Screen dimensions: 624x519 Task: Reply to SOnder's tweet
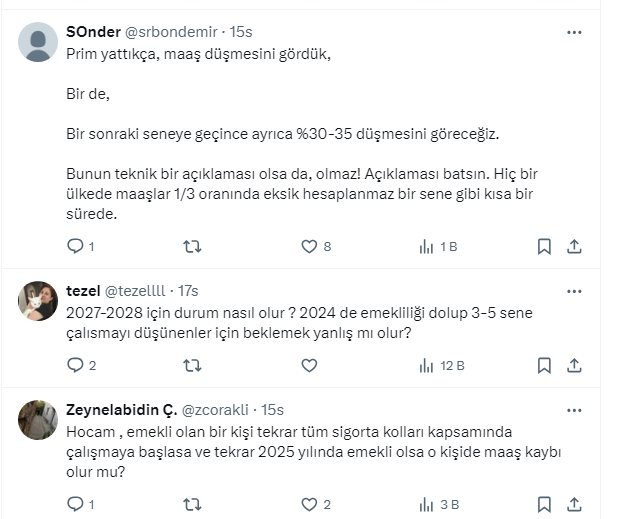(x=75, y=246)
